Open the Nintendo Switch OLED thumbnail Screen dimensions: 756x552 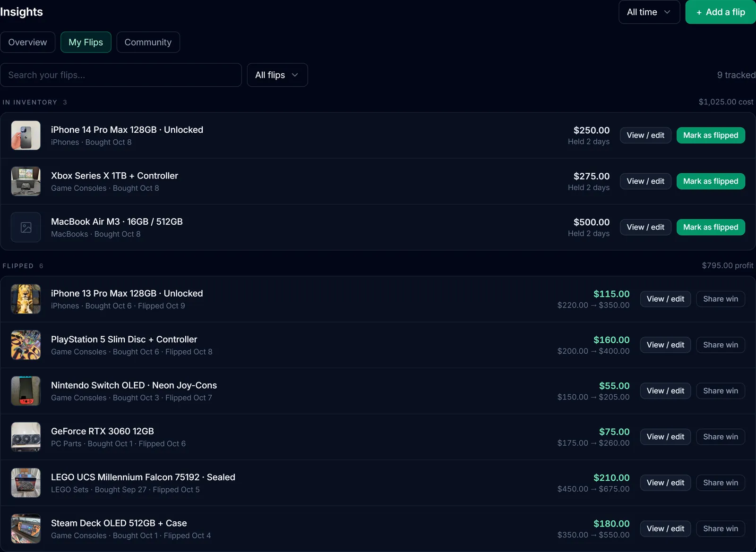[x=26, y=391]
